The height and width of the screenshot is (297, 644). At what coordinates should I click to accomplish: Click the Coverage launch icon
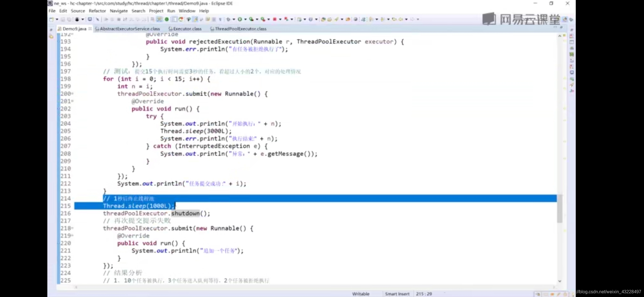(x=251, y=19)
